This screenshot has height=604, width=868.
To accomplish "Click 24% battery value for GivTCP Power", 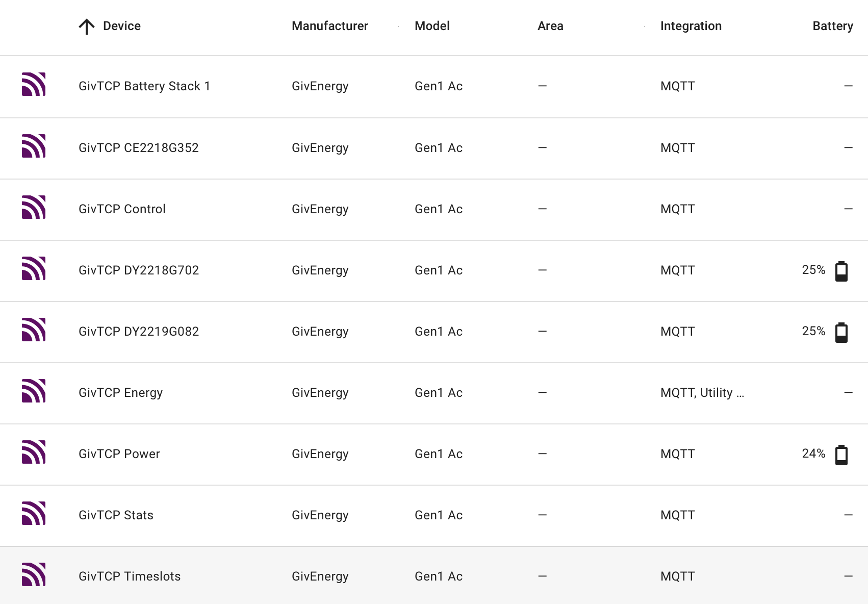I will pyautogui.click(x=813, y=454).
